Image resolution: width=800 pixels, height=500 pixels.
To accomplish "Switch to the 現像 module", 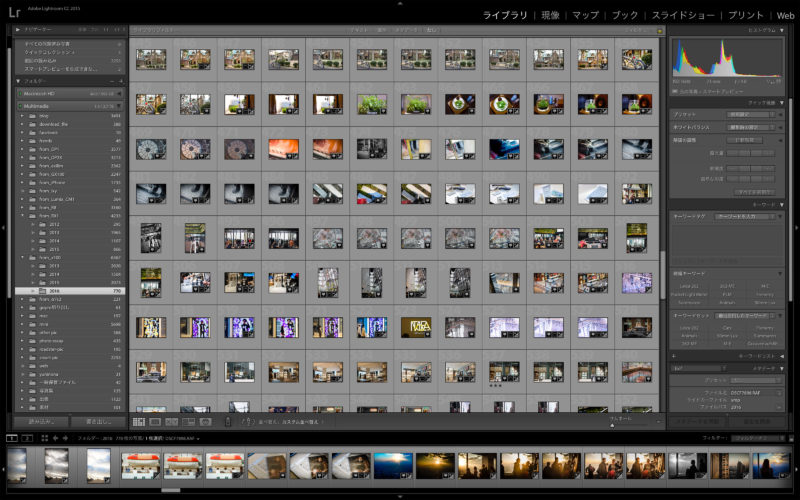I will (x=550, y=16).
